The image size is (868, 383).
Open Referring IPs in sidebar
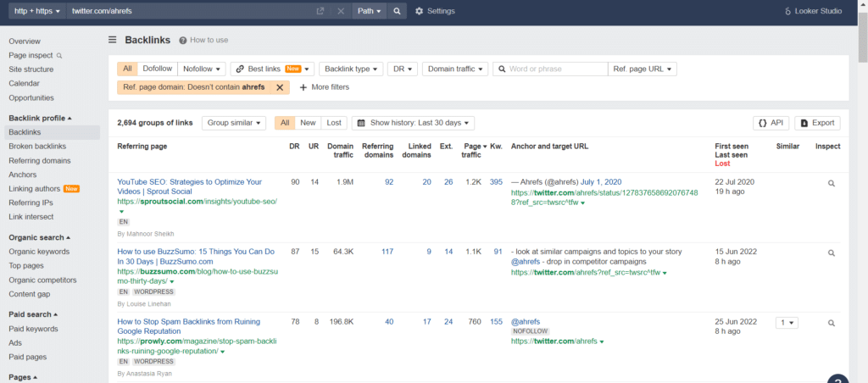tap(31, 203)
